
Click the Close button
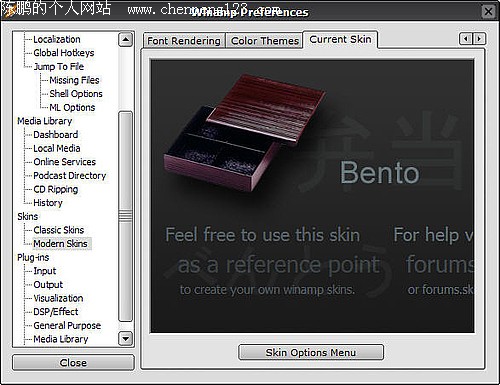coord(73,362)
